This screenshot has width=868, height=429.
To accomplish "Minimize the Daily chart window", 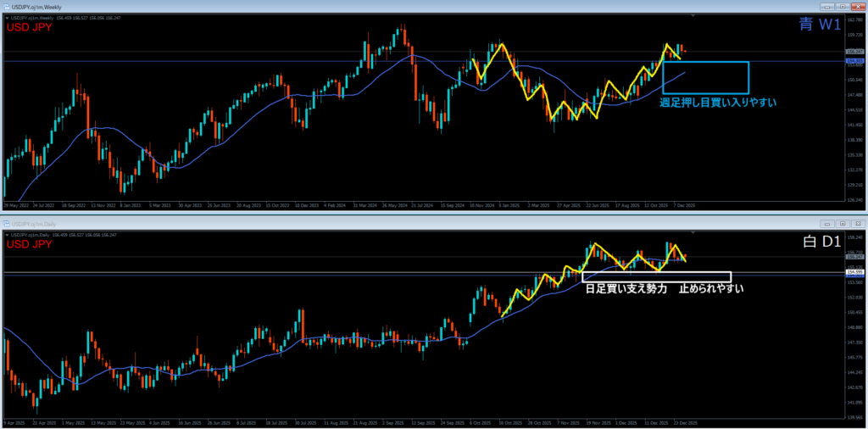I will click(828, 223).
